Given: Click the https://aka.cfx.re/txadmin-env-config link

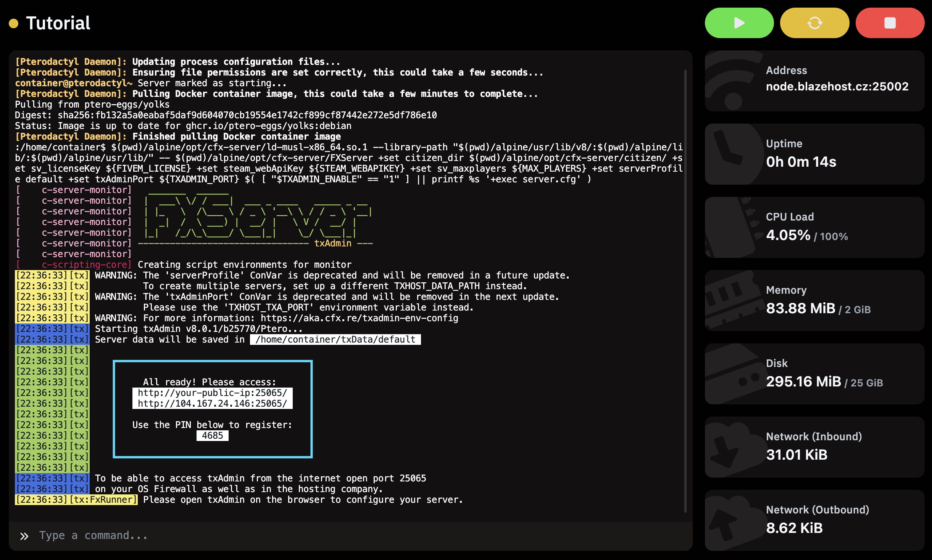Looking at the screenshot, I should point(359,318).
